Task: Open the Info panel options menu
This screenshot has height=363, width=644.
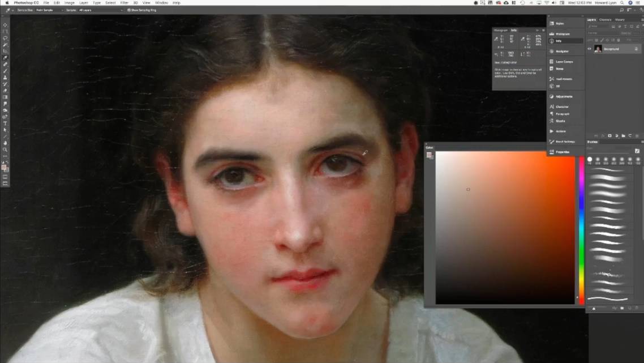Action: coord(543,30)
